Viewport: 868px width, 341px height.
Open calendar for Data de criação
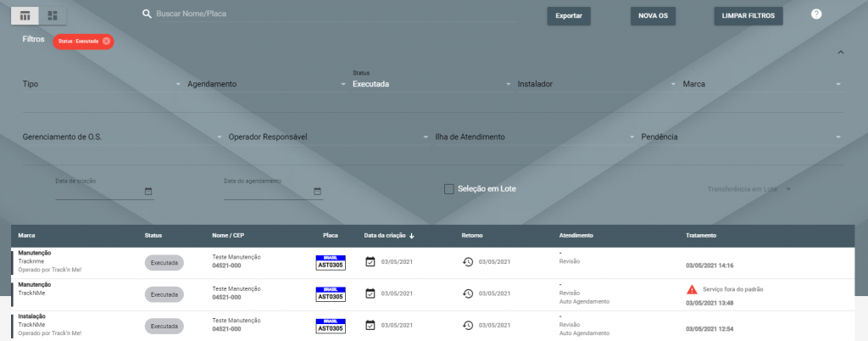coord(147,192)
